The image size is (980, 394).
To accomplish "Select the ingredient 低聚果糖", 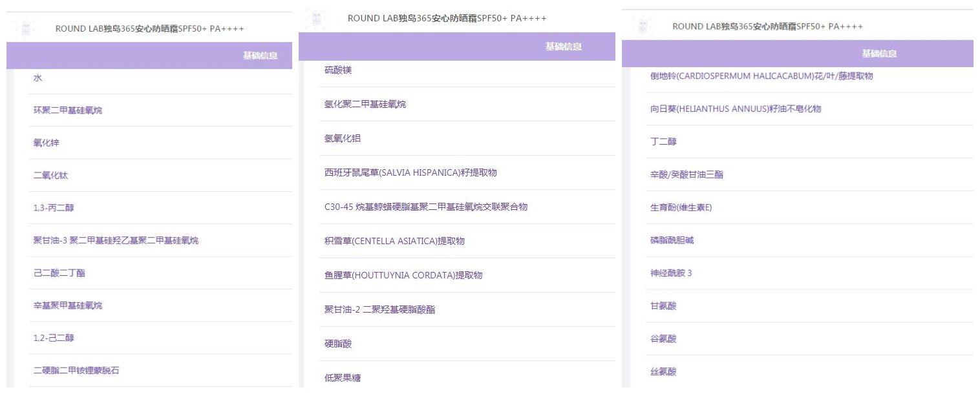I will click(343, 378).
